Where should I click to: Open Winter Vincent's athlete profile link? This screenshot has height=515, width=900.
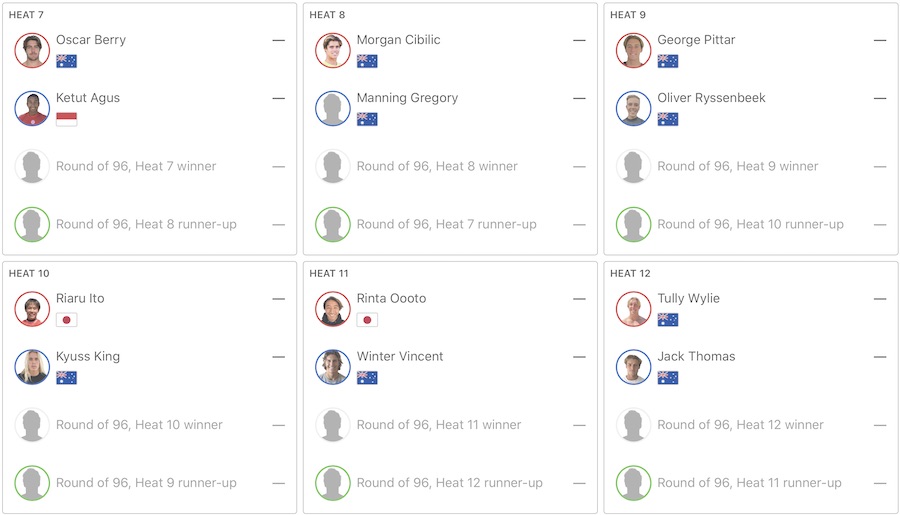pos(400,356)
